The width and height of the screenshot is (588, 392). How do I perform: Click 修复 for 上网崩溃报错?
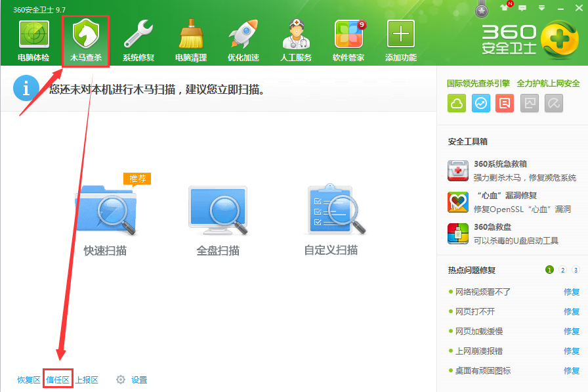[572, 351]
